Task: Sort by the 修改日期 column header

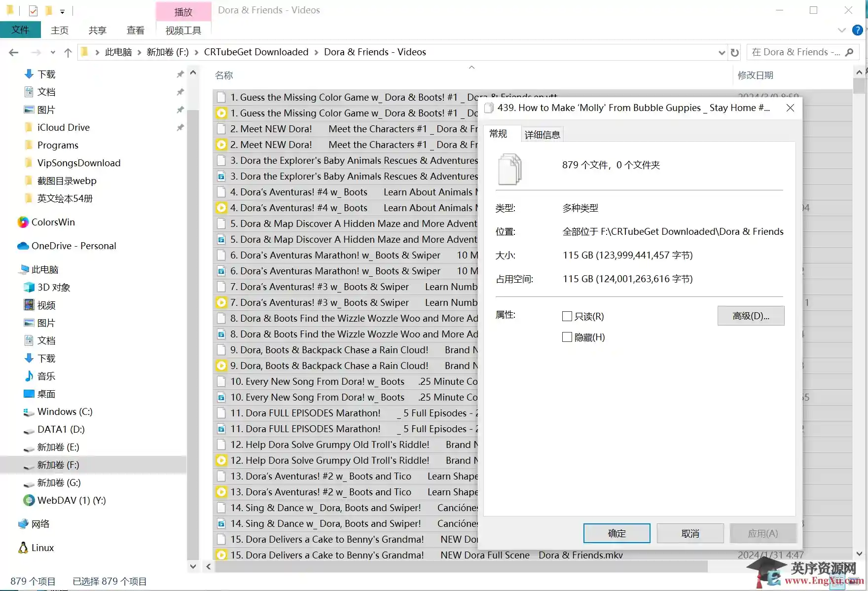Action: pyautogui.click(x=756, y=75)
